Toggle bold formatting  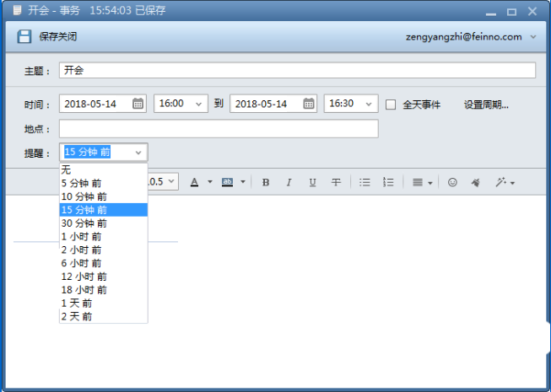pyautogui.click(x=266, y=182)
